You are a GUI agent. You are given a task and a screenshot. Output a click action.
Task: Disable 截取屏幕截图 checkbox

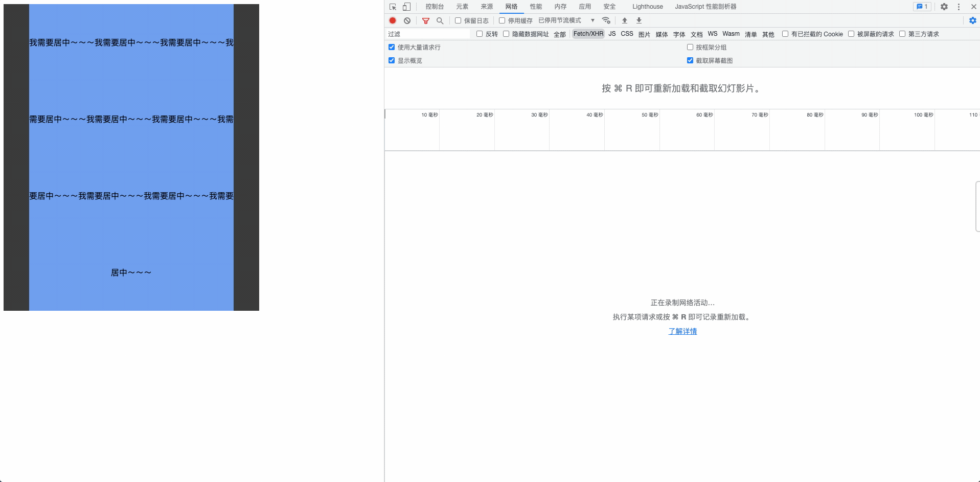coord(690,60)
